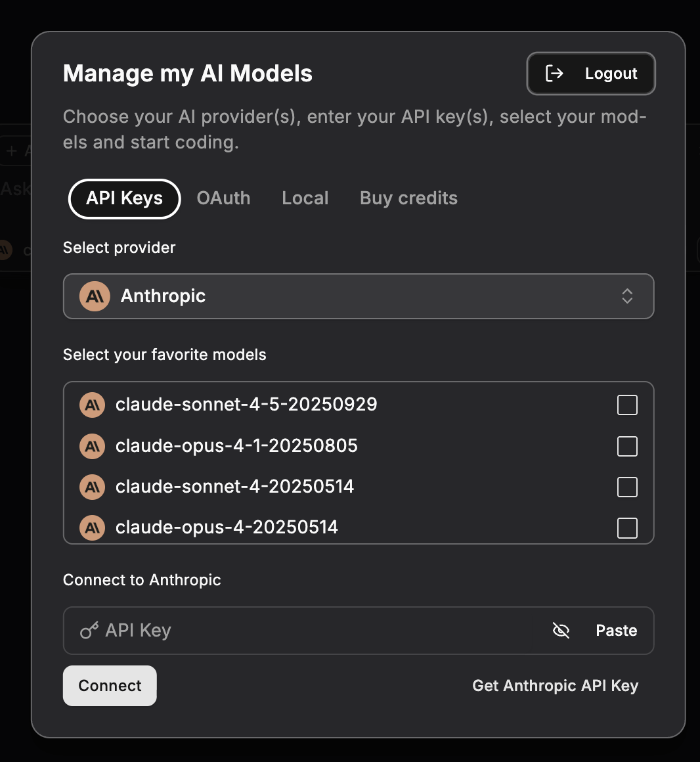Image resolution: width=700 pixels, height=762 pixels.
Task: Open the Local tab
Action: [305, 198]
